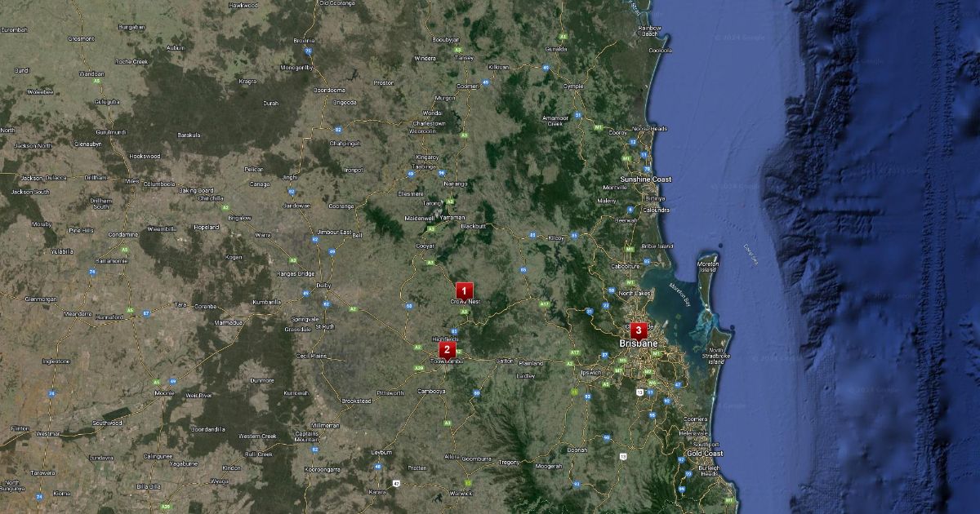Click the Pittsworth town label
The height and width of the screenshot is (514, 980).
coord(390,392)
